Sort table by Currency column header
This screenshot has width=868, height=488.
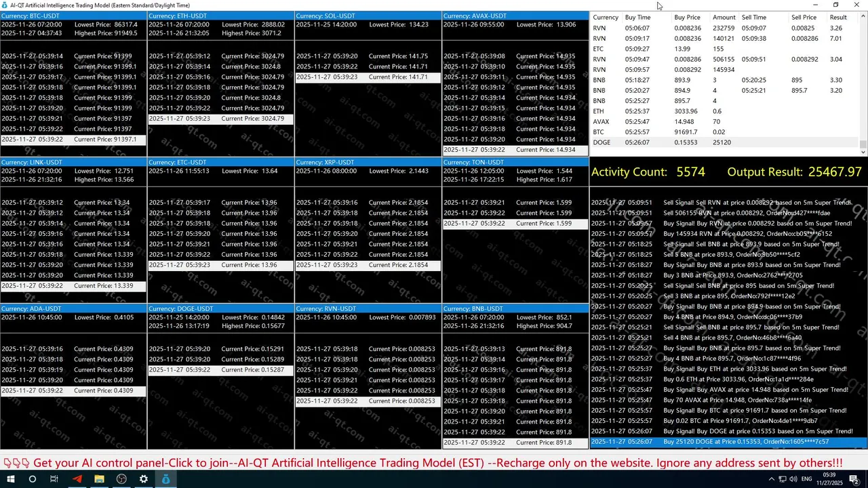click(x=606, y=18)
